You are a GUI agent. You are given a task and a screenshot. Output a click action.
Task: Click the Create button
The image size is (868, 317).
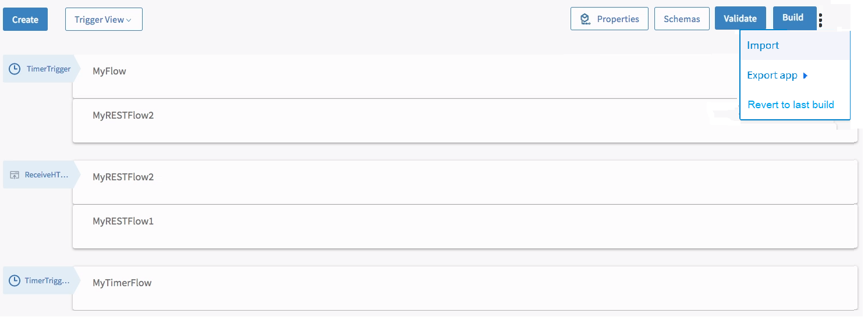[25, 19]
